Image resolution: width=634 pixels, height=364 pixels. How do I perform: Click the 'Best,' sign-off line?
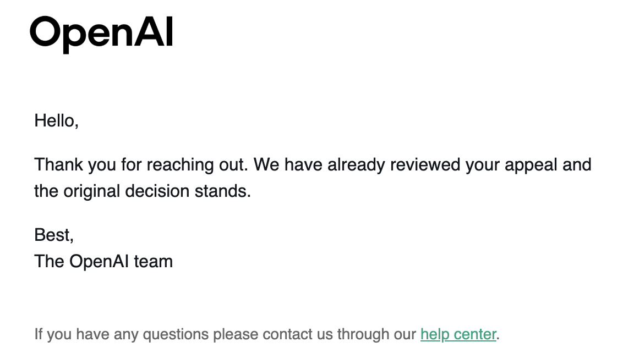(x=54, y=235)
